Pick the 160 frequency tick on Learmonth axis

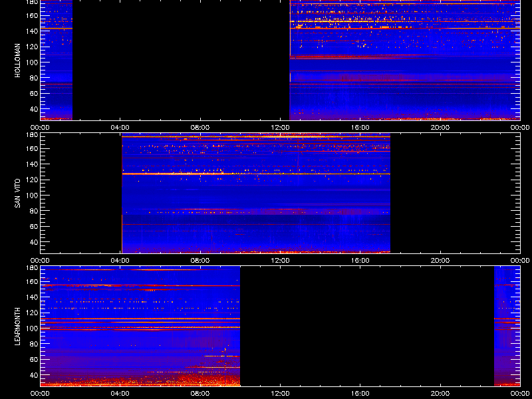pyautogui.click(x=33, y=281)
